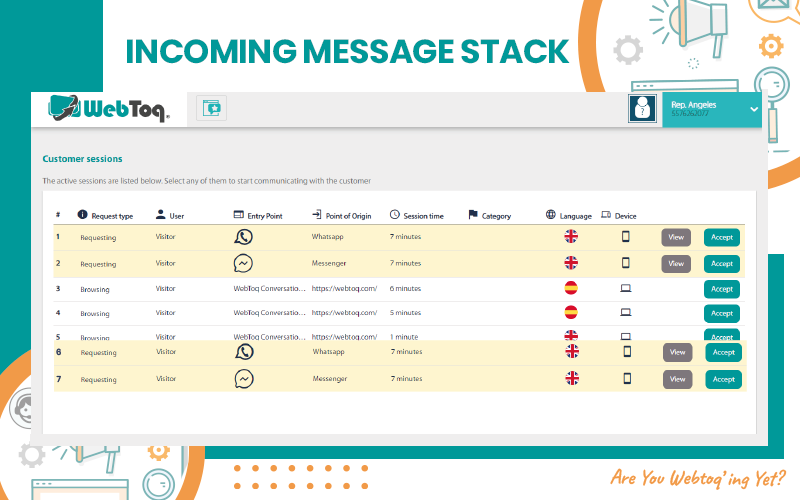View the row 6 WhatsApp session
Image resolution: width=800 pixels, height=500 pixels.
coord(678,353)
